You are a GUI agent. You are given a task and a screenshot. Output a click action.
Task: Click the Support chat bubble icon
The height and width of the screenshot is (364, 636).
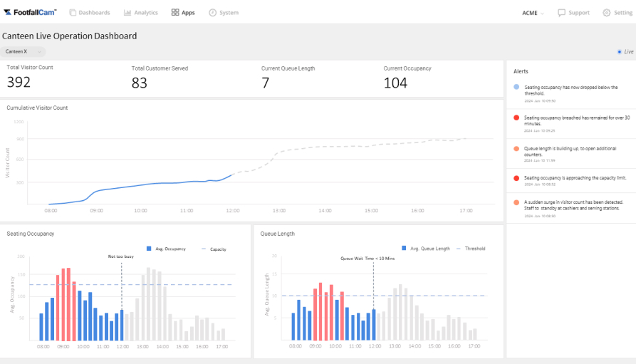point(561,13)
